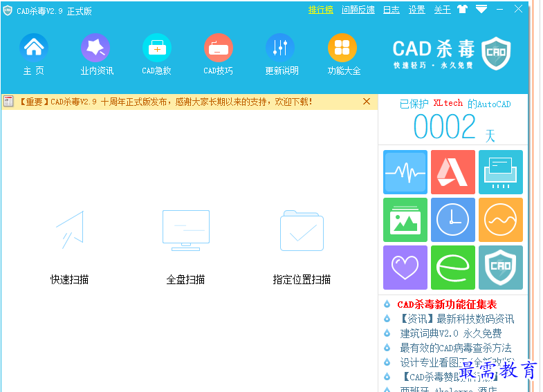Open the CAD急救 first-aid kit icon
The image size is (543, 392).
pyautogui.click(x=157, y=48)
